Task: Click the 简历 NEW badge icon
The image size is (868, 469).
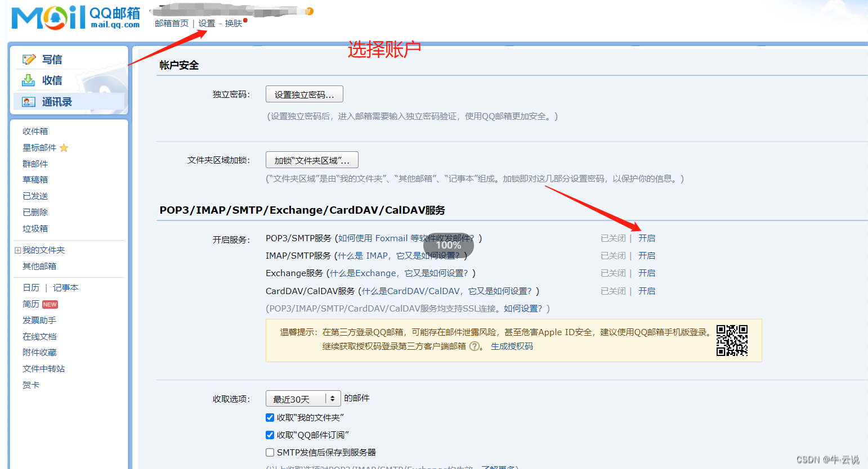Action: coord(50,304)
